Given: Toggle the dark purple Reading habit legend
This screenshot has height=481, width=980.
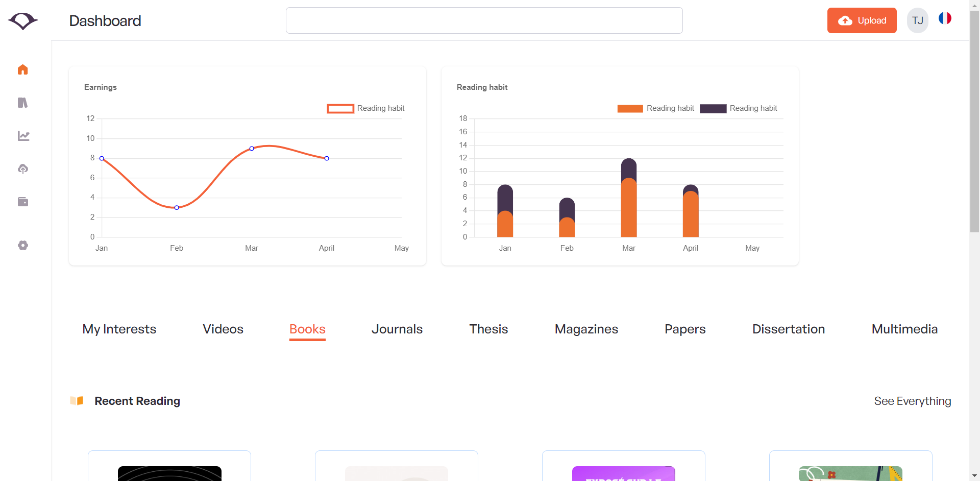Looking at the screenshot, I should pyautogui.click(x=739, y=108).
